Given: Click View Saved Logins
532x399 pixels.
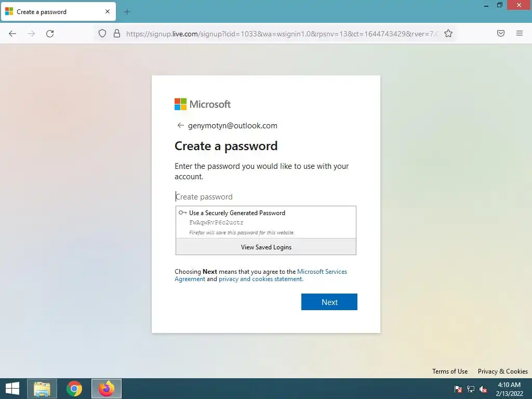Looking at the screenshot, I should (265, 247).
